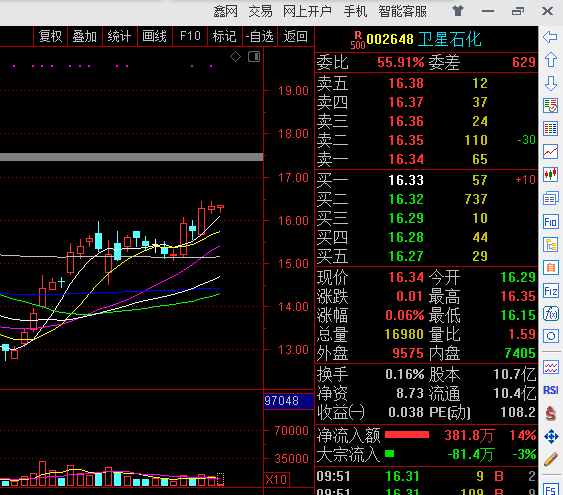Open the 鑫网 menu
Image resolution: width=563 pixels, height=495 pixels.
pyautogui.click(x=225, y=11)
